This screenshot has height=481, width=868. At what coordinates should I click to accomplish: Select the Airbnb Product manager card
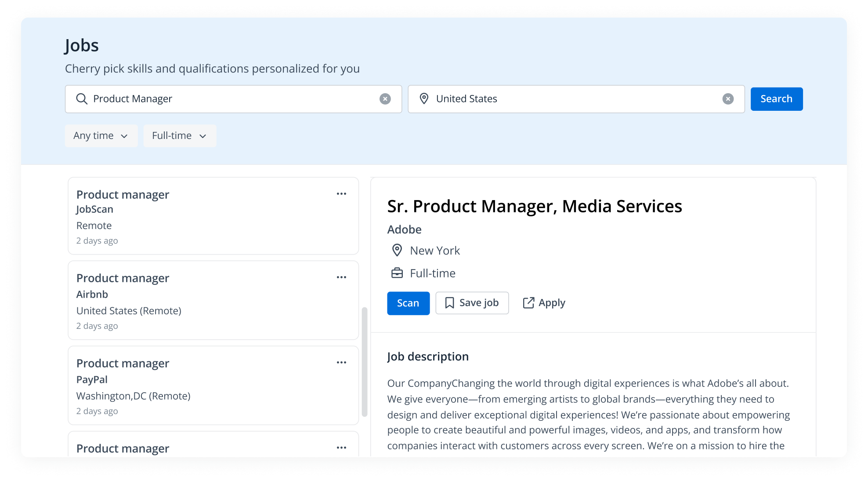(213, 300)
